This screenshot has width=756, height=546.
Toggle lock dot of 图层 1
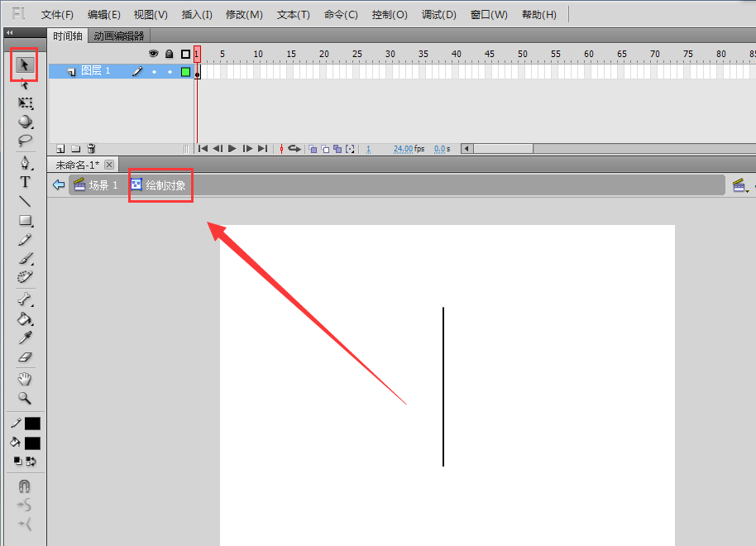(x=170, y=72)
